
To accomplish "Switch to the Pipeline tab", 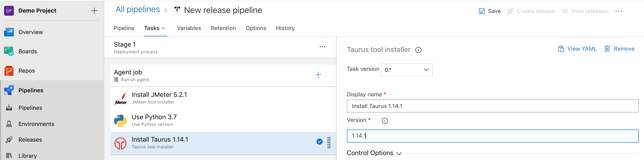I will 124,28.
